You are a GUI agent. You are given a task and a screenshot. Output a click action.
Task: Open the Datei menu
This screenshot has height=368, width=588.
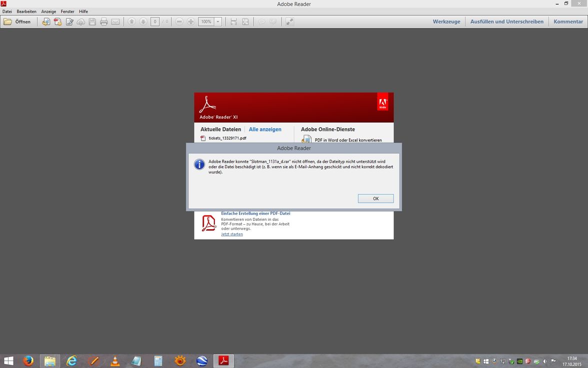pos(7,12)
